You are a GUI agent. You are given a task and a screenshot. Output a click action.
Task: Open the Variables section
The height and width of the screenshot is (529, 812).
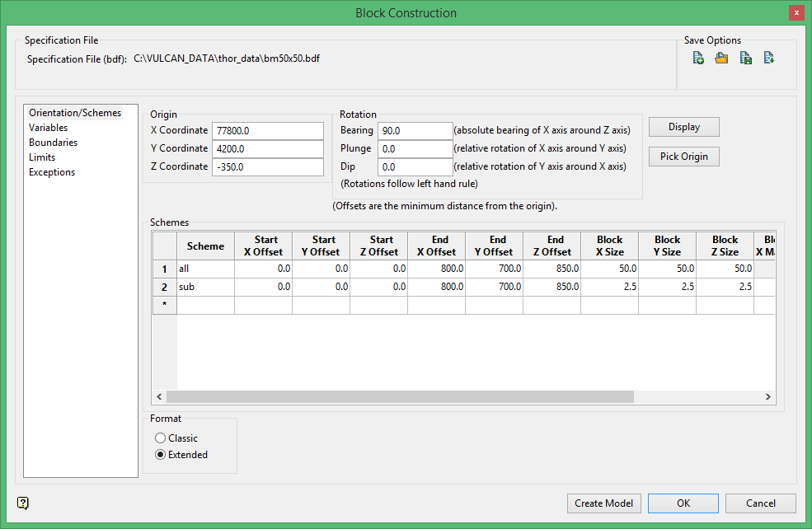pyautogui.click(x=48, y=128)
